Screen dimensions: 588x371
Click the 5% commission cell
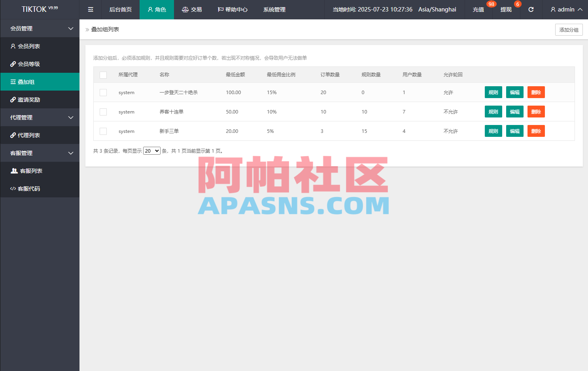coord(270,131)
